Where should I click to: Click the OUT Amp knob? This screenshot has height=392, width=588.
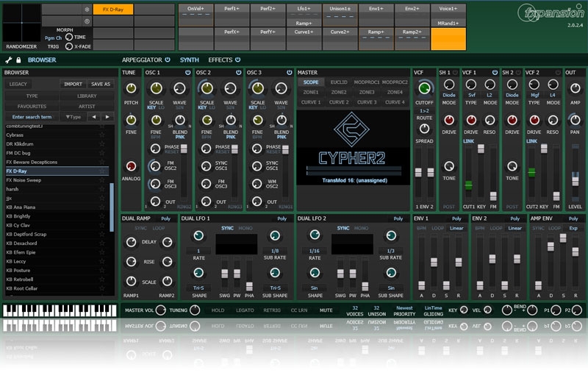point(576,88)
